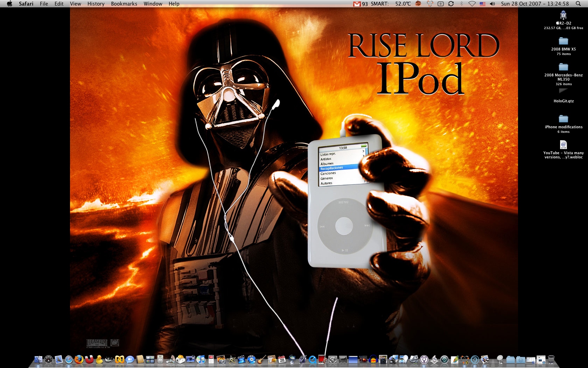Viewport: 588px width, 368px height.
Task: Launch Audacity headphones icon in Dock
Action: click(373, 359)
